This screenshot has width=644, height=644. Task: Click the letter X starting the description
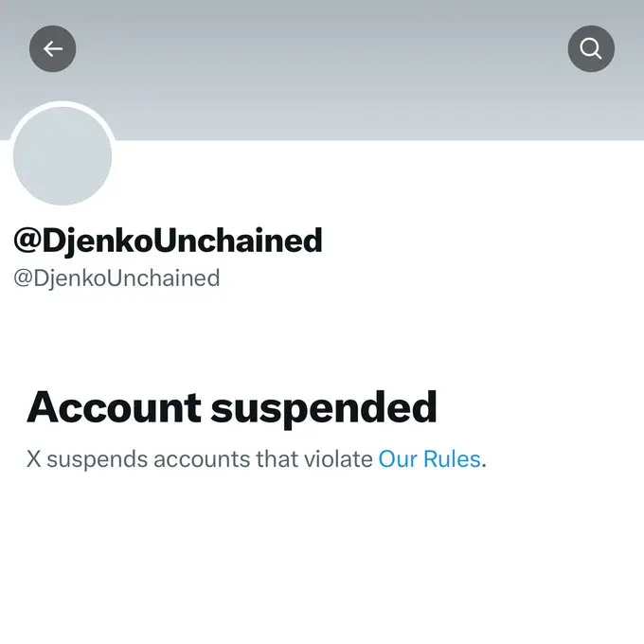[x=34, y=460]
